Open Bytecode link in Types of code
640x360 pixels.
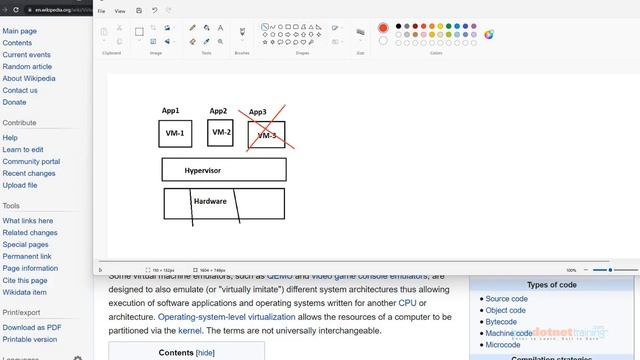coord(501,322)
